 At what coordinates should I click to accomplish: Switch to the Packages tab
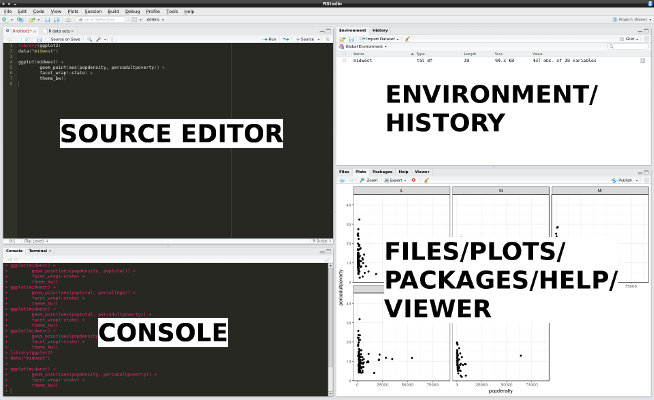coord(383,172)
